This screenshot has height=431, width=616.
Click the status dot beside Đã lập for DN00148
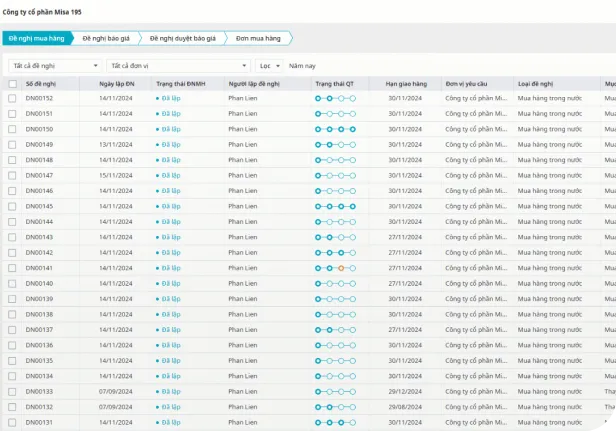pos(157,160)
